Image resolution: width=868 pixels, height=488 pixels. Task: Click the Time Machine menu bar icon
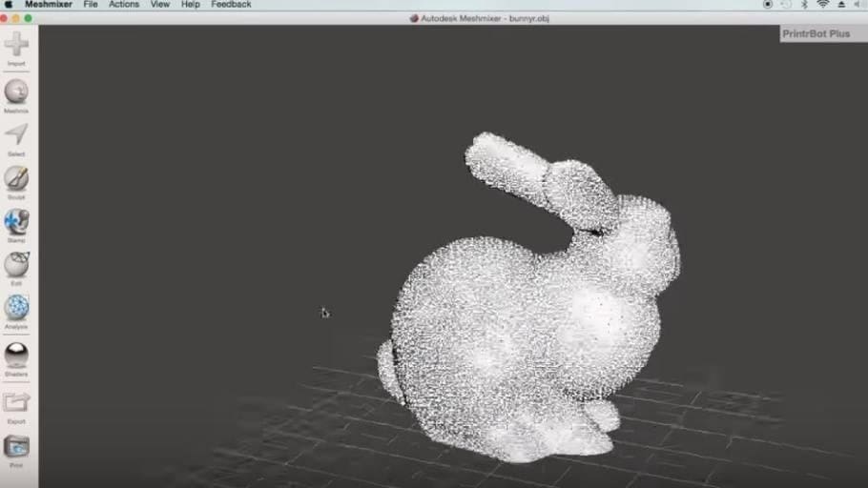pyautogui.click(x=786, y=5)
